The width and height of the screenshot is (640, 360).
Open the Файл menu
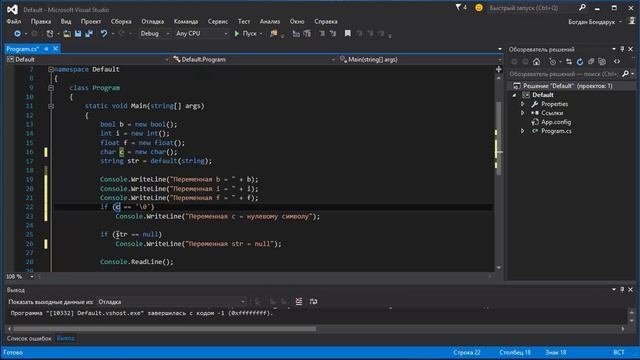[14, 21]
